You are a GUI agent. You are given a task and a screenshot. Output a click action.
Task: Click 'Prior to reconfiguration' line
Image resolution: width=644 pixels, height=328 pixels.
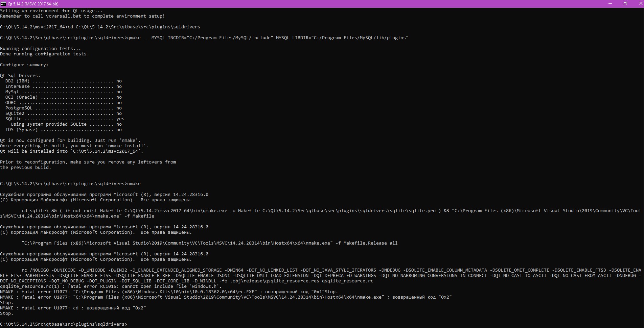(x=88, y=162)
